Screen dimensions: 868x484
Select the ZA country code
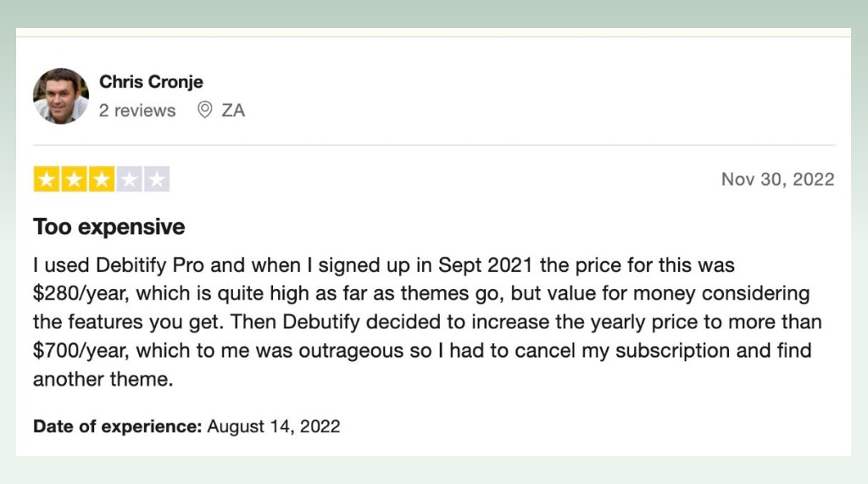pyautogui.click(x=233, y=110)
